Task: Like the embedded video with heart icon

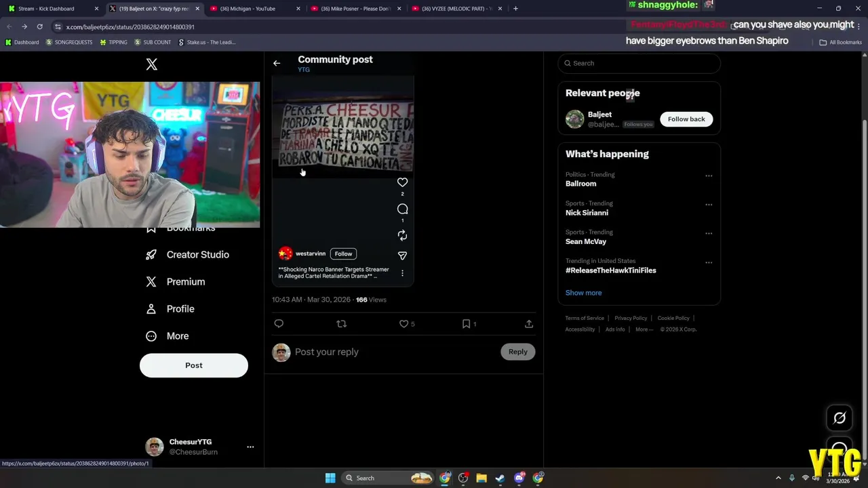Action: point(402,182)
